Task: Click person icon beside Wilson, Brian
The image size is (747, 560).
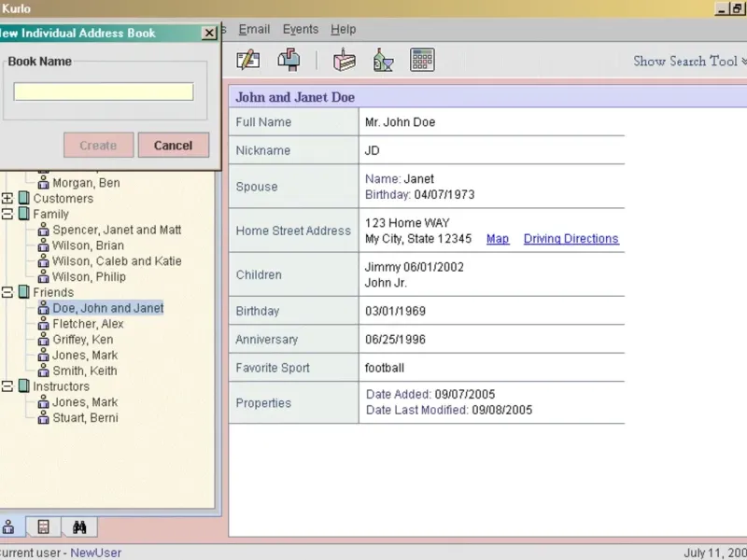Action: pos(43,245)
